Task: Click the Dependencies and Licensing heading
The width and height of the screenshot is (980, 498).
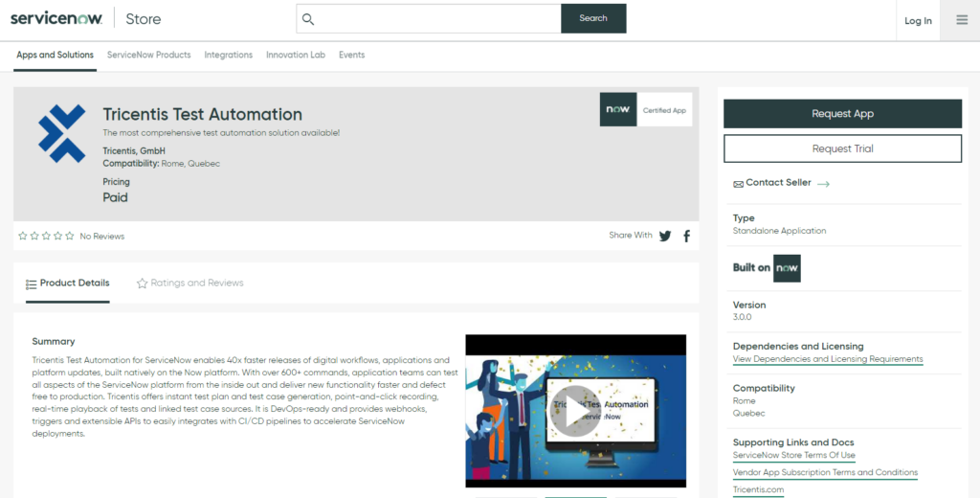Action: [798, 346]
